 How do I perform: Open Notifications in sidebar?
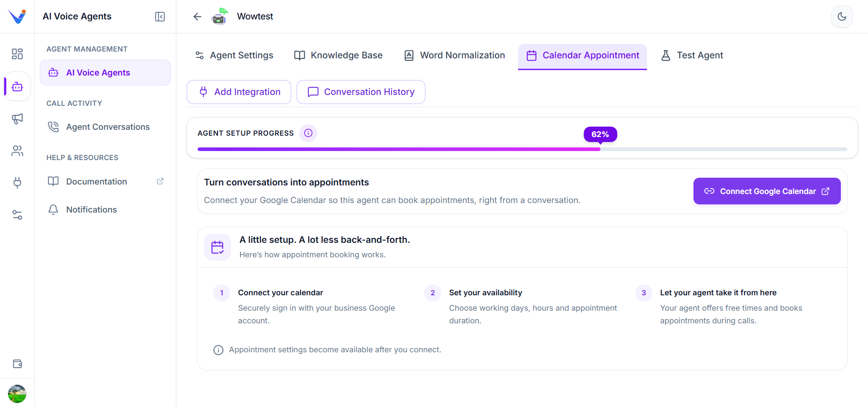coord(105,209)
